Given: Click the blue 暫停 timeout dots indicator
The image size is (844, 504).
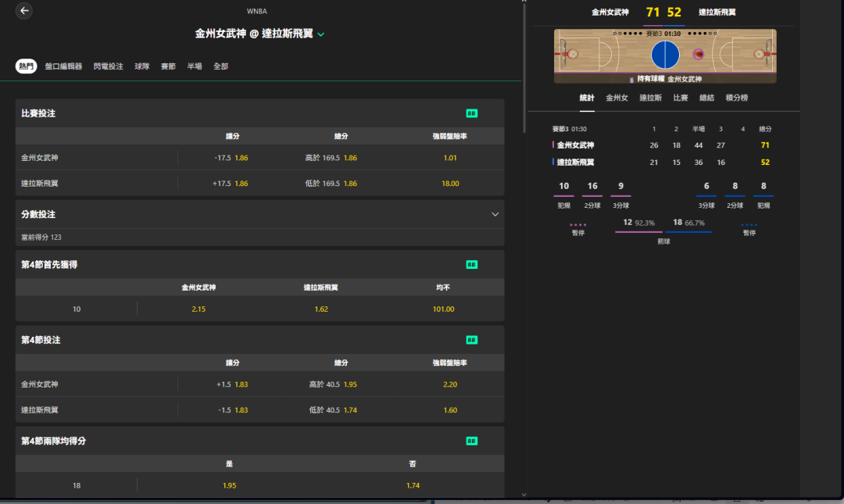Looking at the screenshot, I should (x=749, y=224).
